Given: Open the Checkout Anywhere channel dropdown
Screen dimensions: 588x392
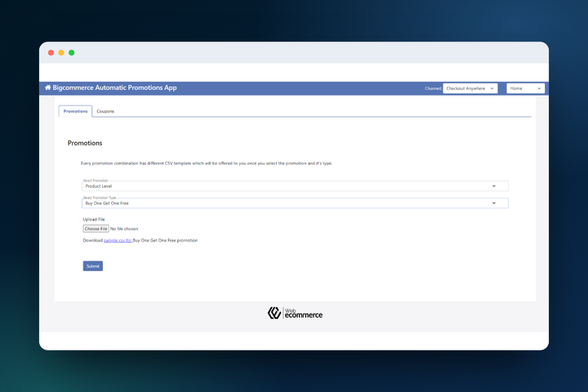Looking at the screenshot, I should (470, 88).
